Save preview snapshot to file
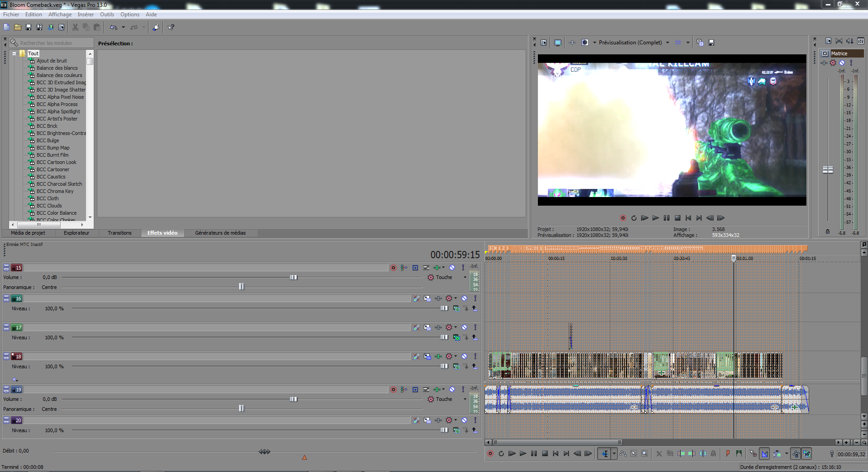Image resolution: width=868 pixels, height=472 pixels. [x=711, y=43]
